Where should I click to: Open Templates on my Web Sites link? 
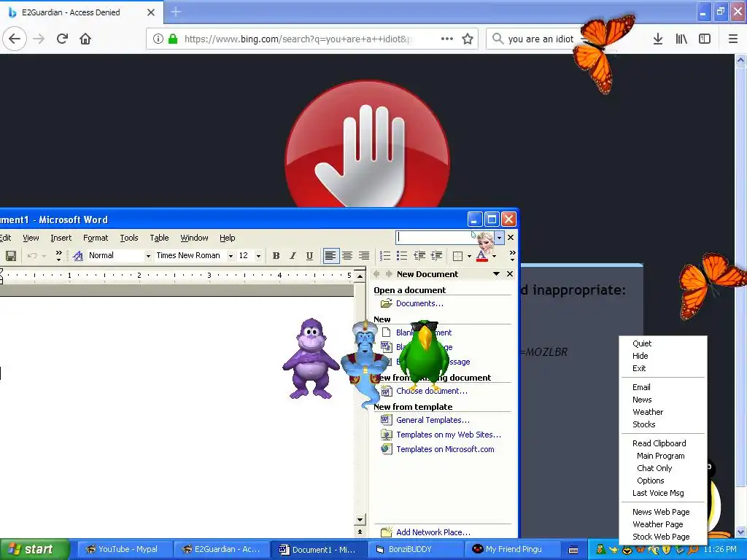pos(449,435)
